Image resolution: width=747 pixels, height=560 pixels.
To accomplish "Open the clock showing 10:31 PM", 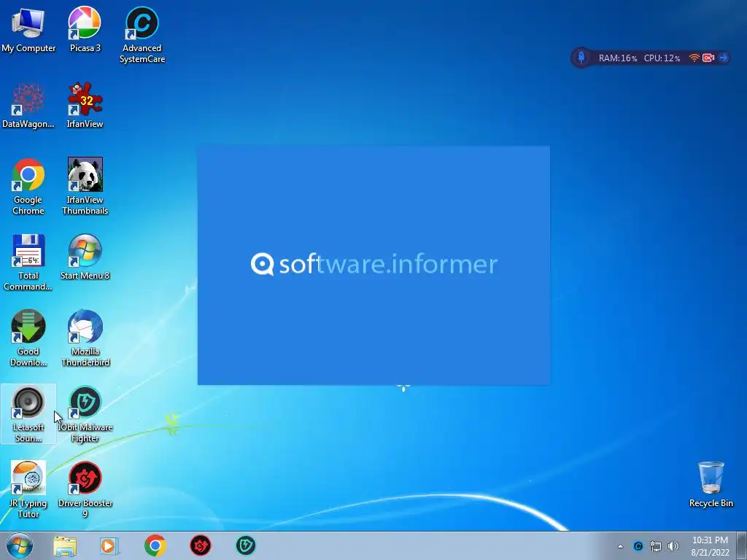I will pos(710,546).
